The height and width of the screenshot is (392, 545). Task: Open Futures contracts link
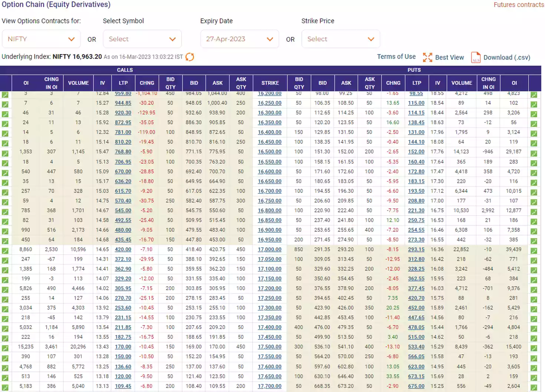click(519, 5)
